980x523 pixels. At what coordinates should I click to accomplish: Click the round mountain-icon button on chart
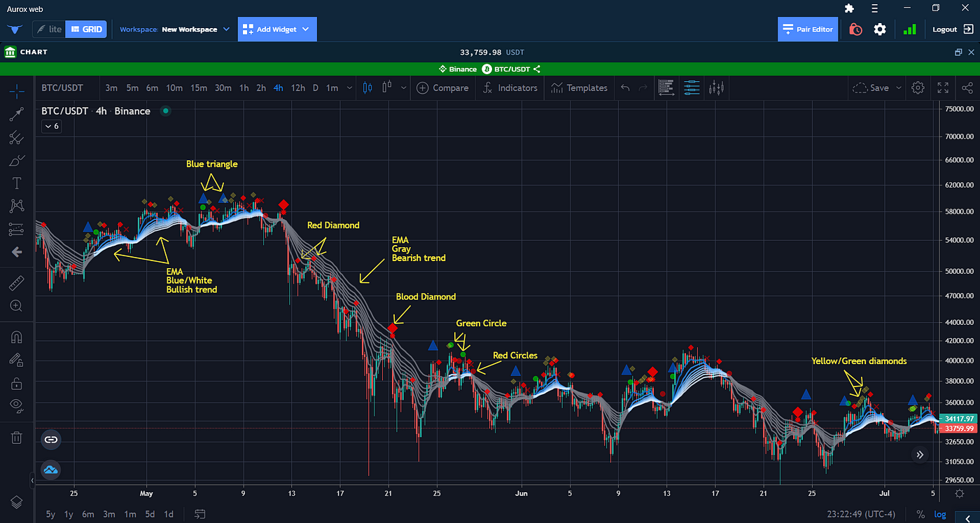pyautogui.click(x=51, y=470)
